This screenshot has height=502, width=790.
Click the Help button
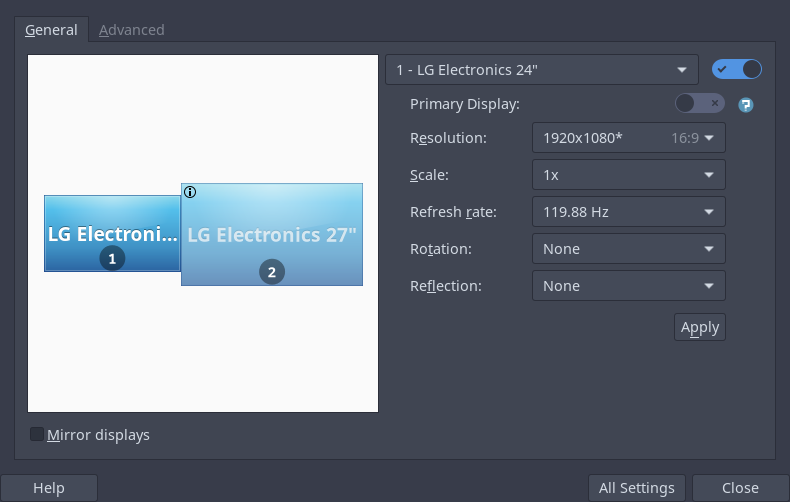pyautogui.click(x=49, y=488)
